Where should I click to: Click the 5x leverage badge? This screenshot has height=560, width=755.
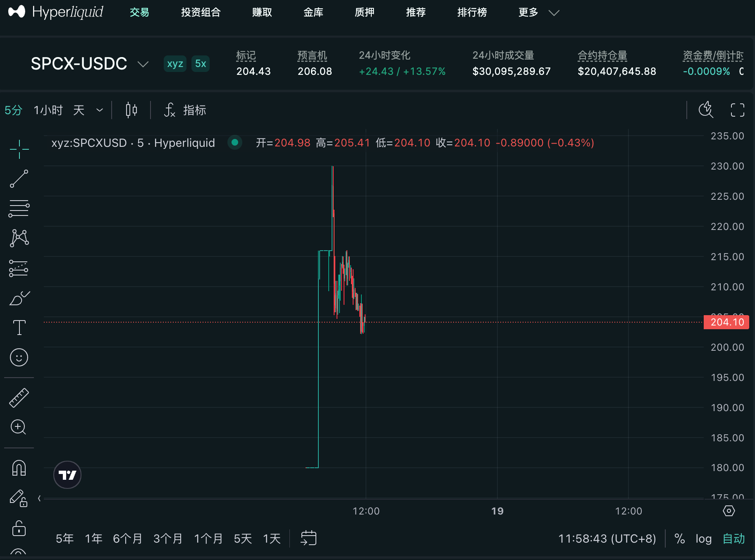coord(201,64)
